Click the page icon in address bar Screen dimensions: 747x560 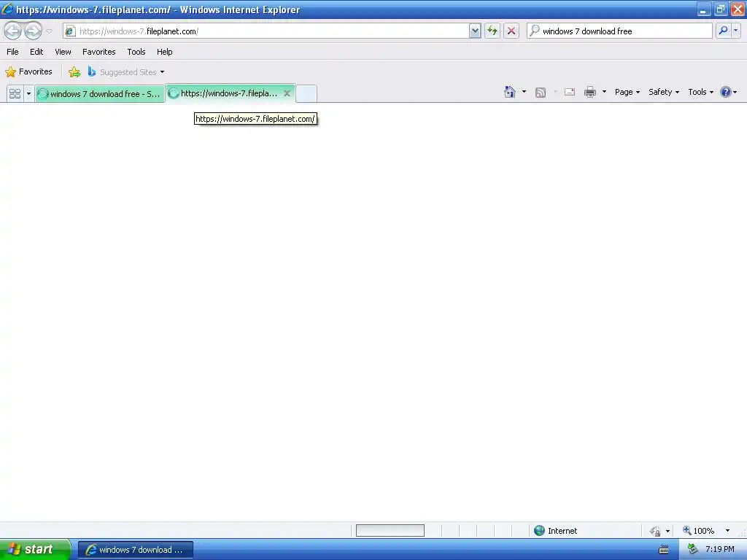[x=70, y=31]
